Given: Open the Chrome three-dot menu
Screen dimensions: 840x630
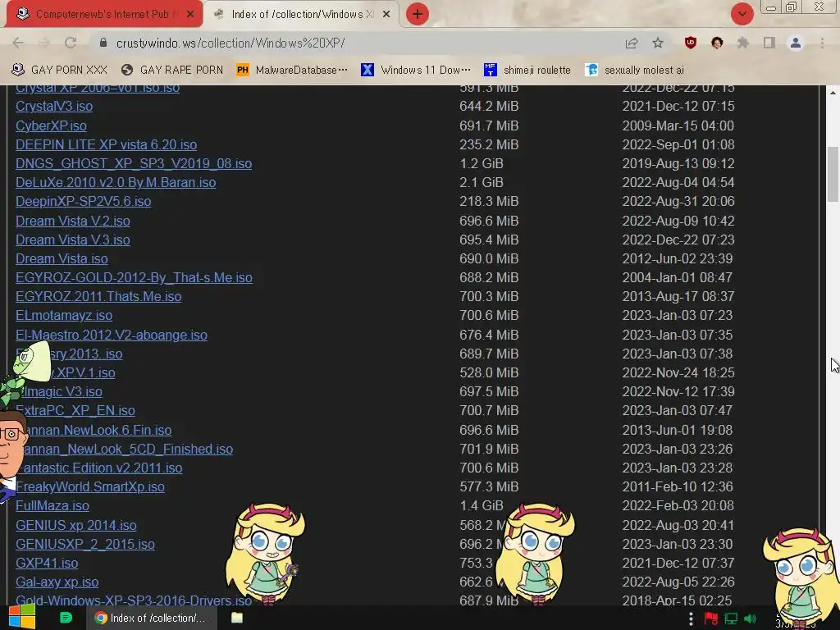Looking at the screenshot, I should coord(822,43).
